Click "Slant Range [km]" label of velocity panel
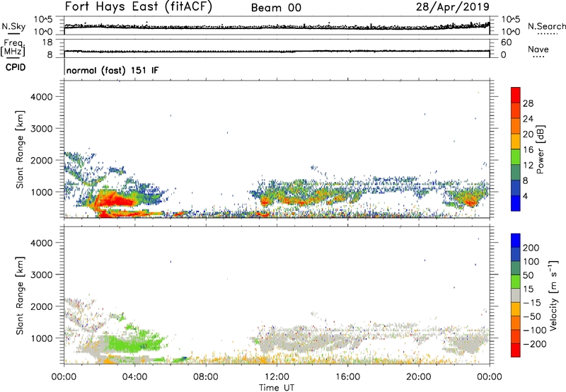Image resolution: width=566 pixels, height=392 pixels. click(20, 296)
